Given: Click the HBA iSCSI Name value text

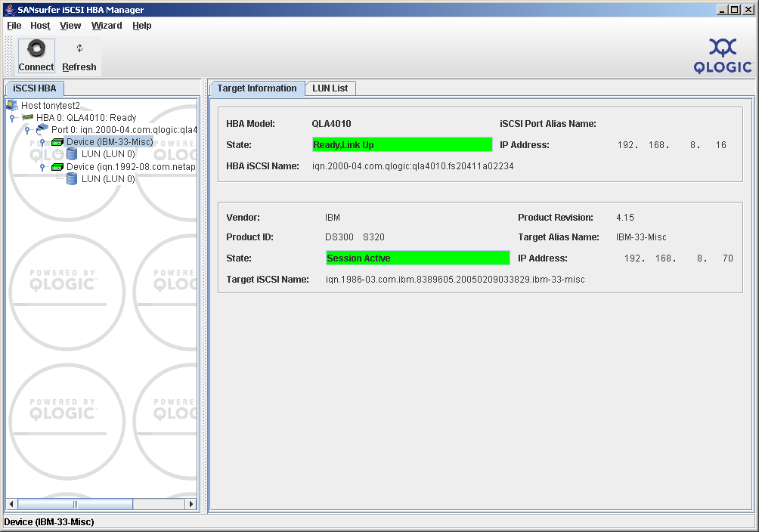Looking at the screenshot, I should pos(413,166).
